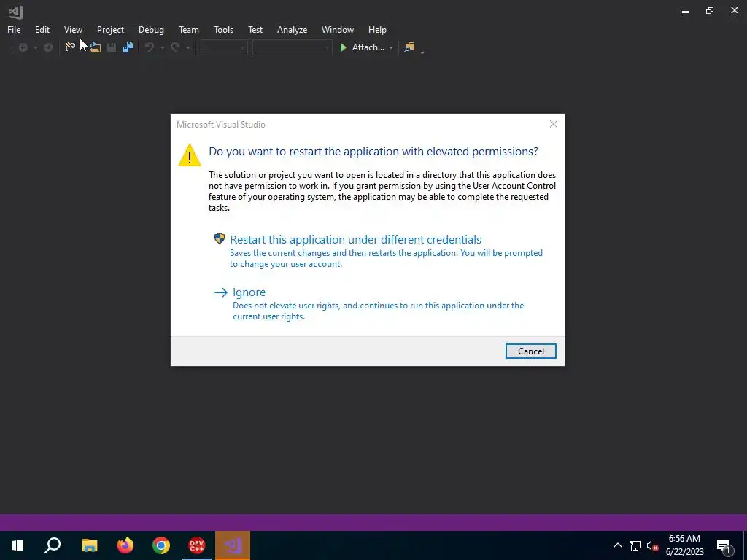Open File Explorer from the taskbar
The height and width of the screenshot is (560, 747).
(x=89, y=545)
